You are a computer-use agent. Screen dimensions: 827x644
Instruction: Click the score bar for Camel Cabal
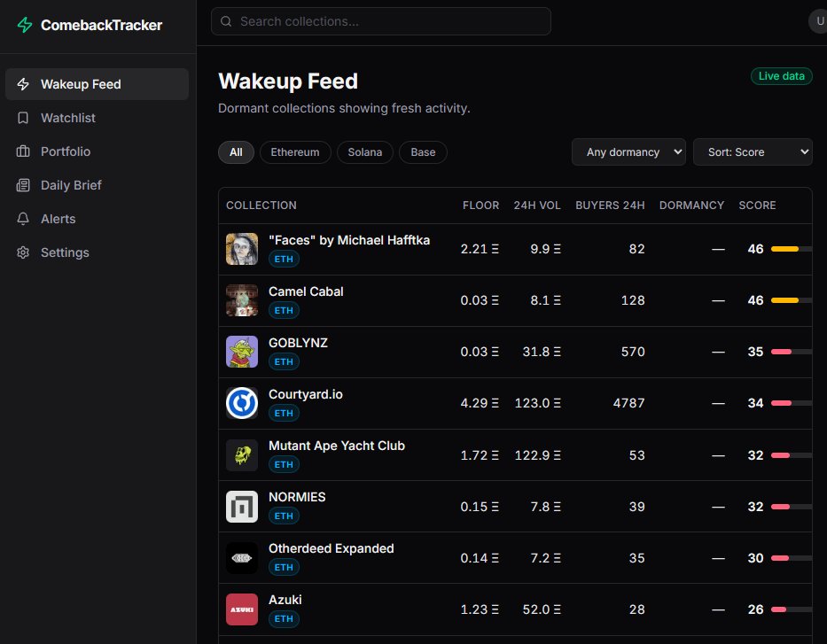(792, 300)
